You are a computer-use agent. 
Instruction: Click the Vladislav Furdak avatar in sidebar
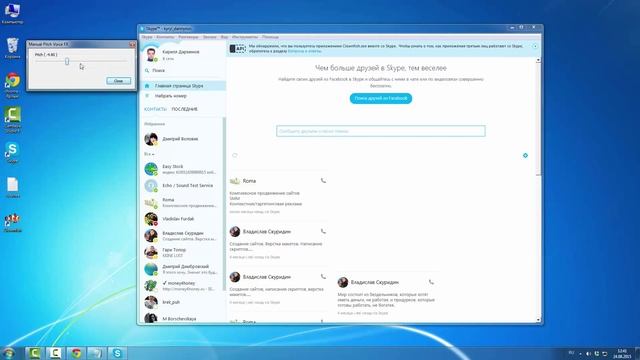(x=151, y=219)
